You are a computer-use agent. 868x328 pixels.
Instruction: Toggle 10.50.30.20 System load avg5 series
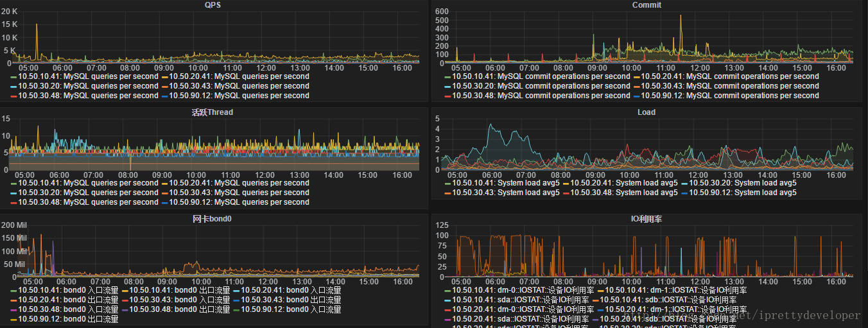738,182
